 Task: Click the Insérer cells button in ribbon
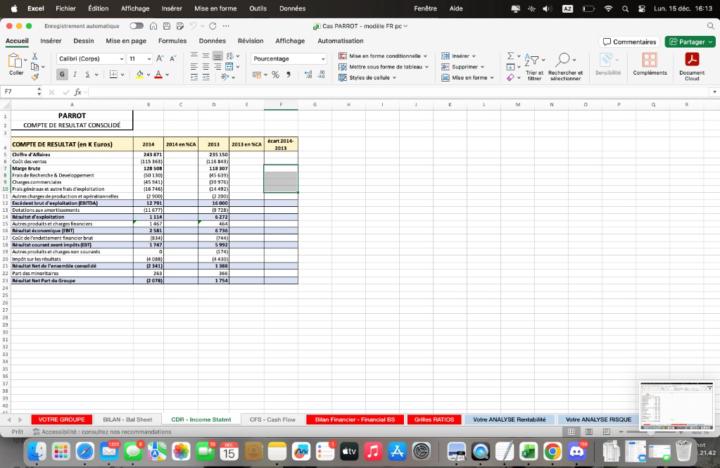[x=458, y=56]
